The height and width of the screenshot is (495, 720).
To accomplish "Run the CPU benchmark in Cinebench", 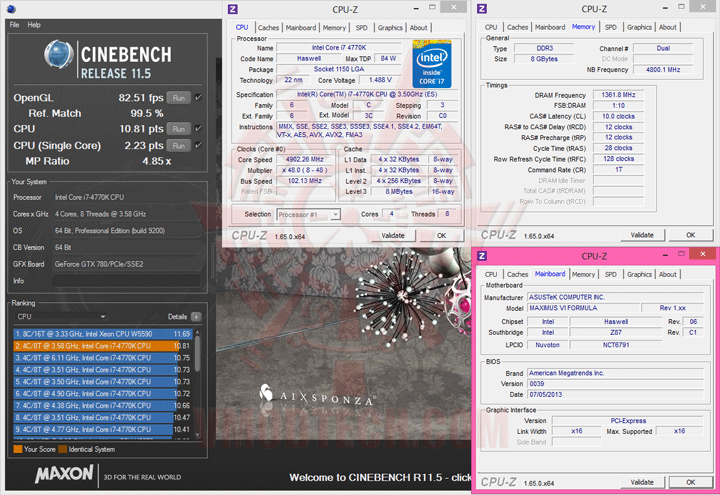I will [x=179, y=129].
